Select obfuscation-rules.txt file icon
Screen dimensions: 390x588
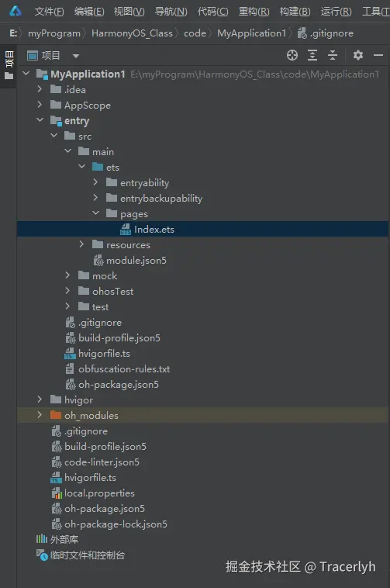pos(70,369)
